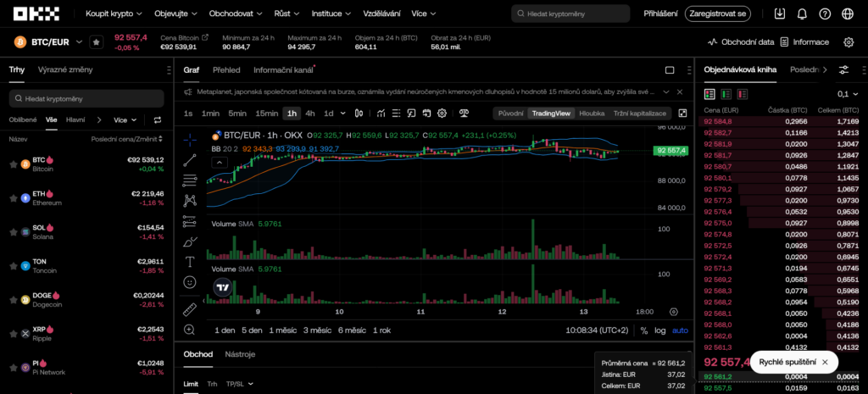Select the brush drawing tool

coord(190,241)
